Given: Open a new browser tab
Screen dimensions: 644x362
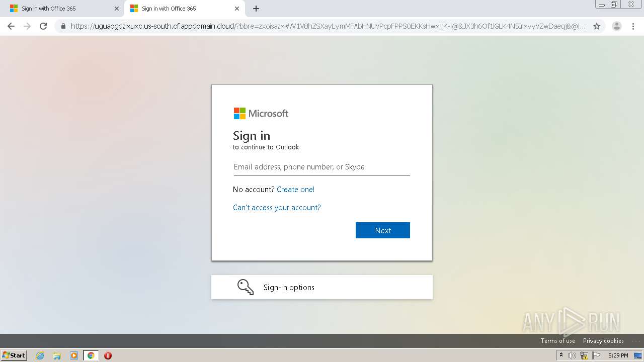Looking at the screenshot, I should click(x=256, y=9).
